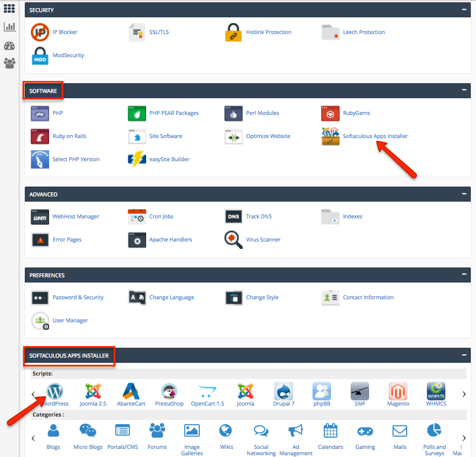Select the Drupal 7 script icon

284,391
